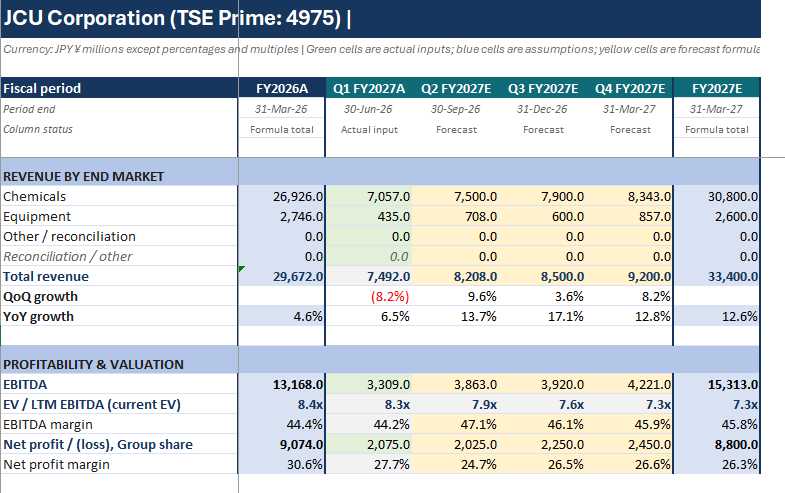The height and width of the screenshot is (493, 785).
Task: Select the FY2027E column header
Action: click(717, 88)
